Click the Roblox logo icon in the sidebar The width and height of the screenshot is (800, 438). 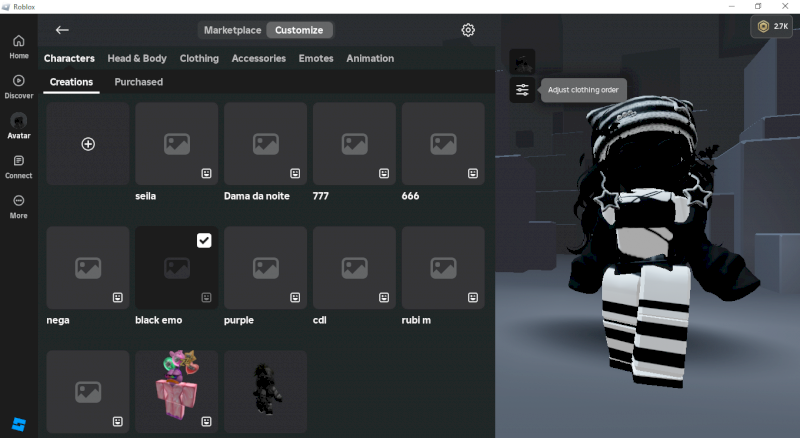click(19, 424)
